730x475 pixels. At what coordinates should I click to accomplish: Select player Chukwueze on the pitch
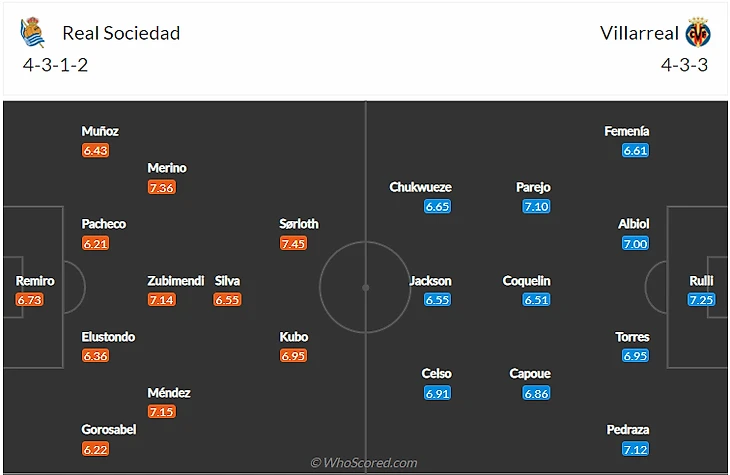pos(422,187)
